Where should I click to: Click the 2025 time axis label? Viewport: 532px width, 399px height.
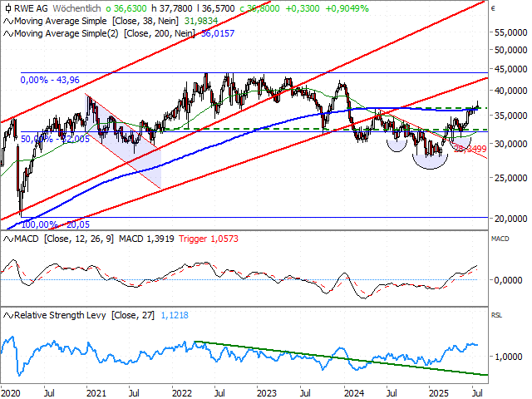click(x=439, y=393)
